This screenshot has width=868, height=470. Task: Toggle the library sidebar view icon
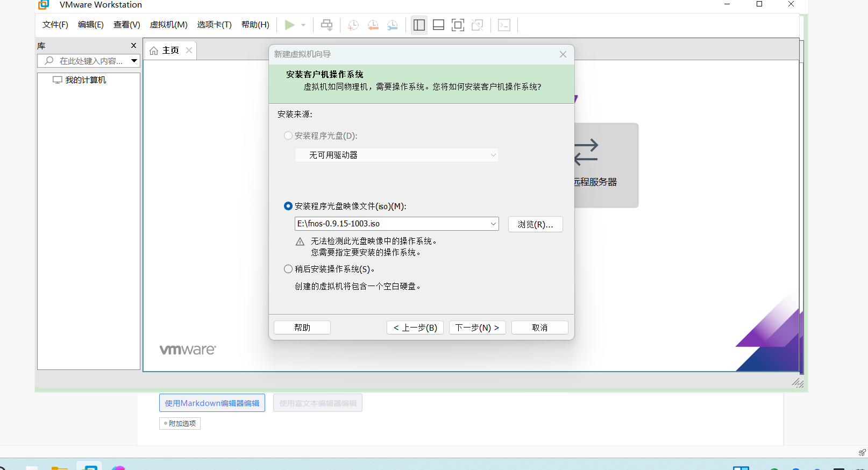[419, 25]
